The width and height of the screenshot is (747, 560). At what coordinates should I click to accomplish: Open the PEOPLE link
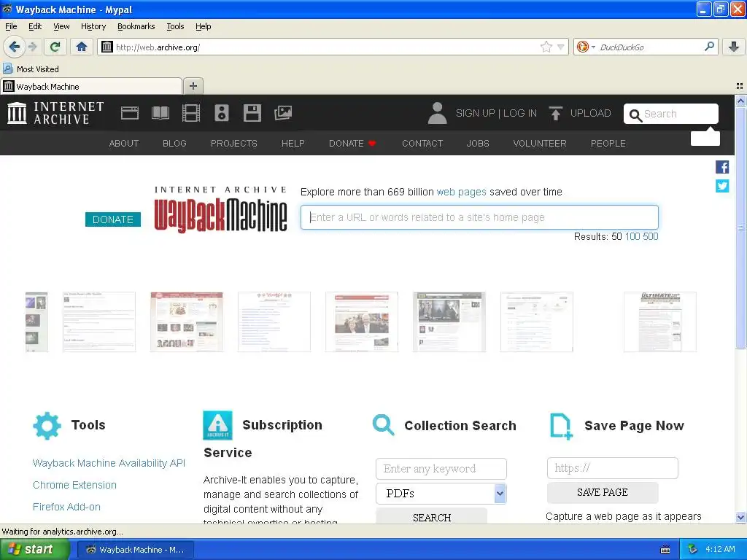click(608, 144)
